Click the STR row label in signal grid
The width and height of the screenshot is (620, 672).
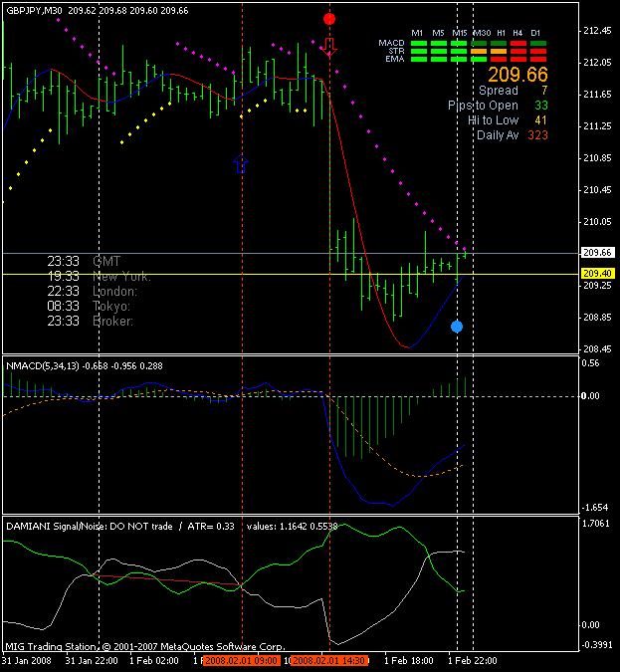pos(396,51)
